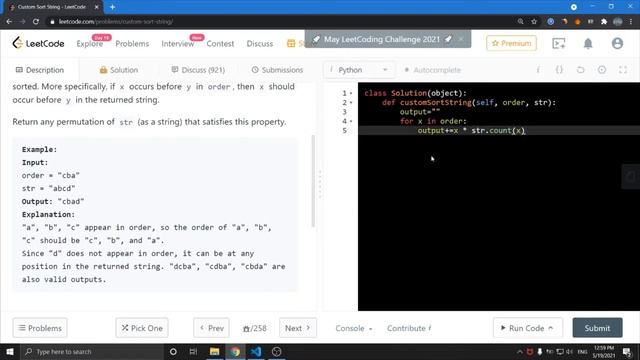Open Task View on taskbar
Viewport: 640px width, 360px height.
click(x=193, y=351)
